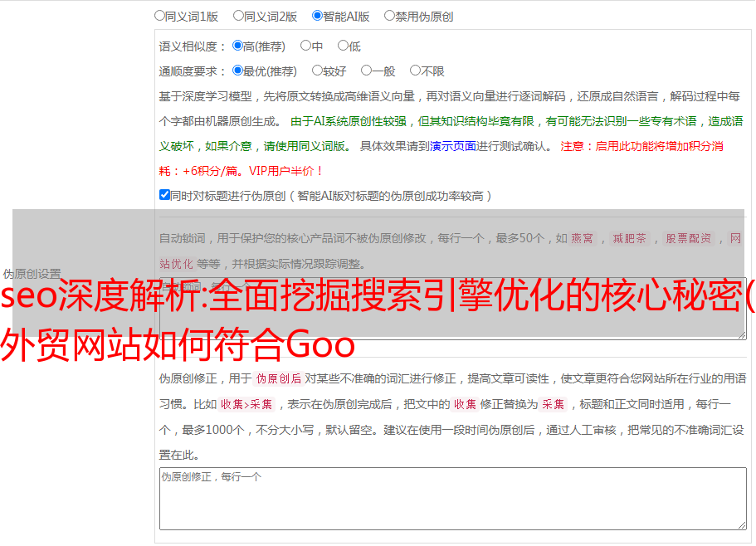The image size is (756, 546).
Task: Grab the 伪原创修正 text area resize handle
Action: pyautogui.click(x=742, y=525)
